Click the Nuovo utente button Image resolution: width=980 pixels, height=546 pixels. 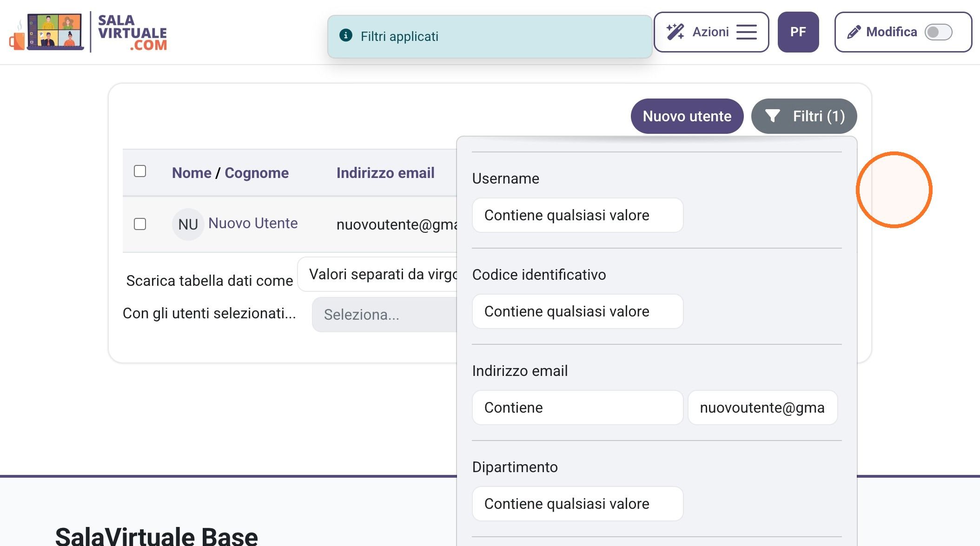tap(687, 116)
